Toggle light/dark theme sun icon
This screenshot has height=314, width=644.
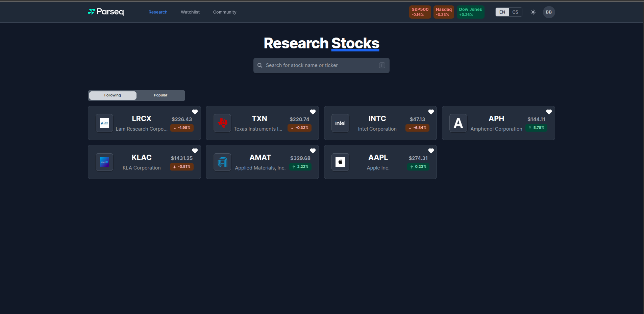533,12
